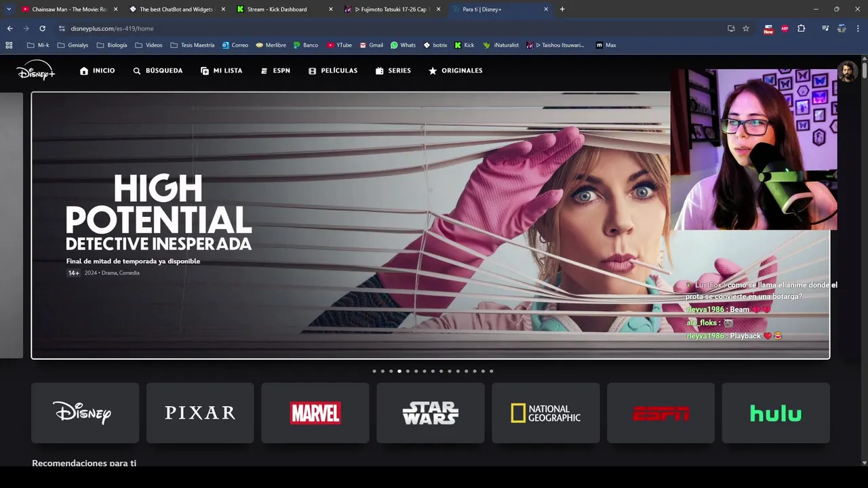The height and width of the screenshot is (488, 868).
Task: Click the install app icon
Action: (x=731, y=28)
